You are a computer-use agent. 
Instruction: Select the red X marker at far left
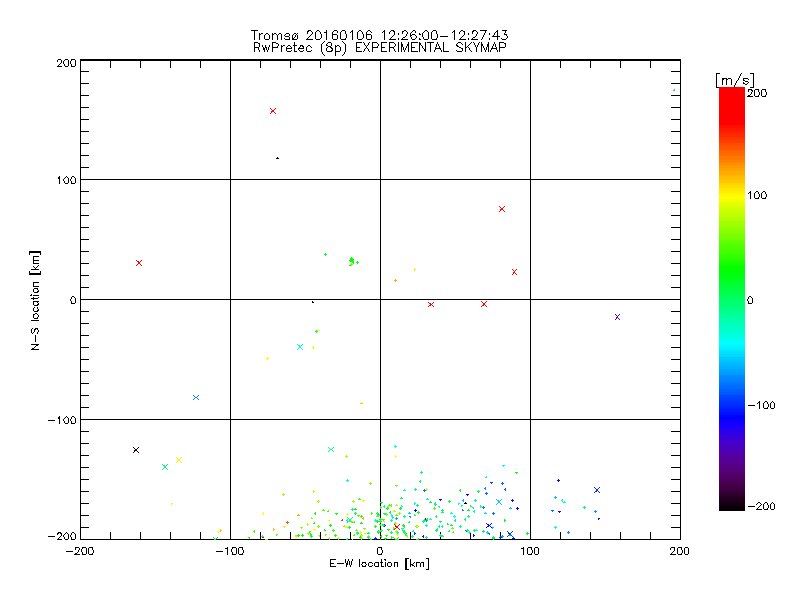(x=139, y=263)
